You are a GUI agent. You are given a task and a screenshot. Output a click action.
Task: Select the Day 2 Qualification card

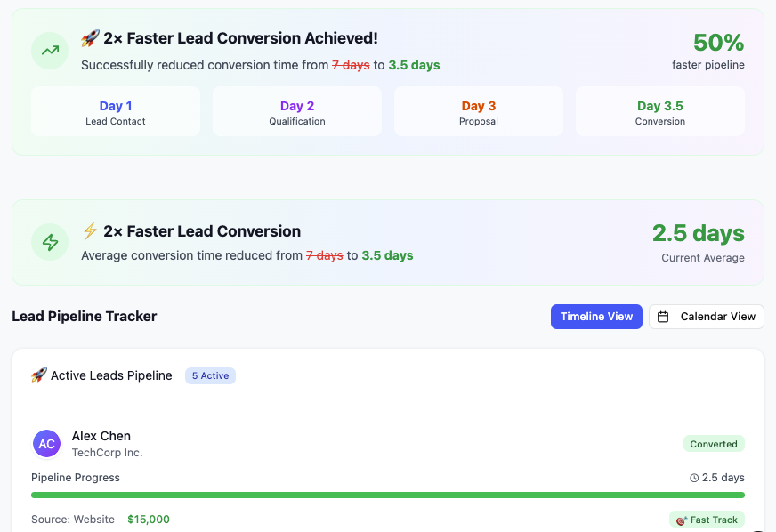(x=297, y=112)
